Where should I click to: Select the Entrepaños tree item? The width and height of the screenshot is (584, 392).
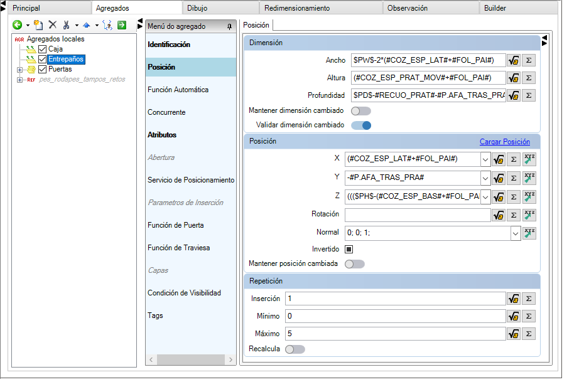[x=66, y=59]
